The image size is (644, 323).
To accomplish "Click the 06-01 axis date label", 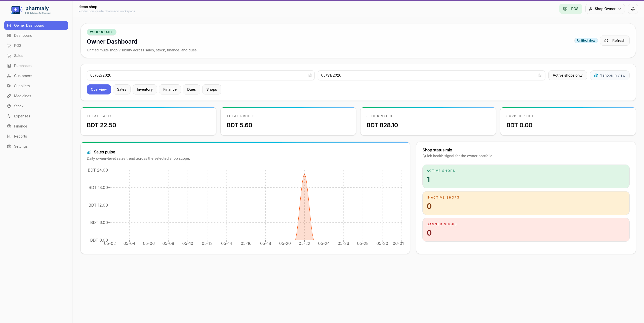I will [398, 243].
